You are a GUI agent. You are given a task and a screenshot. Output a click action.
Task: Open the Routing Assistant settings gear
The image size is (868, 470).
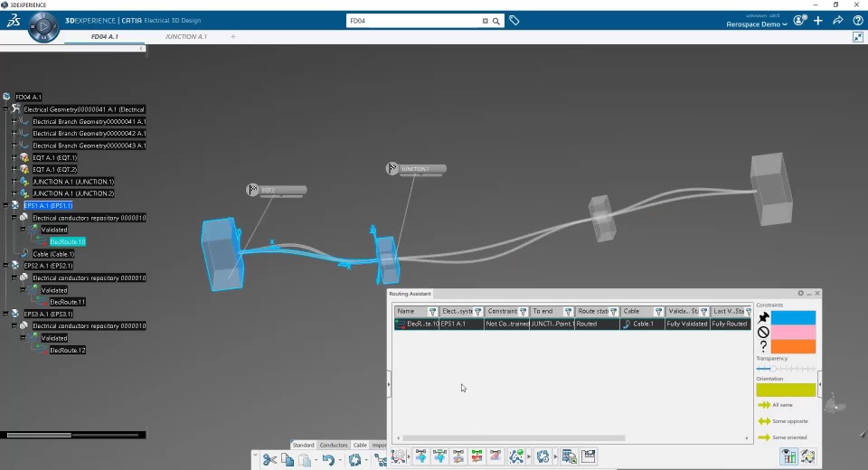coord(800,294)
